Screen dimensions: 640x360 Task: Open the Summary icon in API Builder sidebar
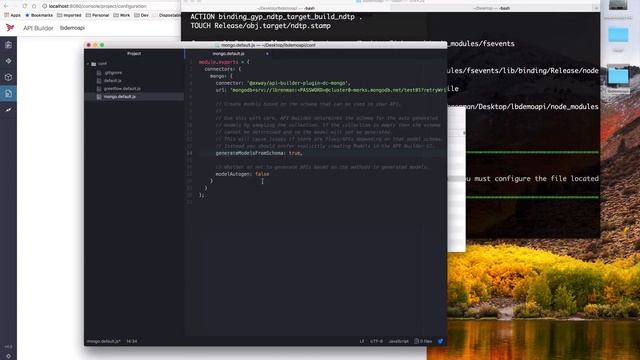pyautogui.click(x=8, y=45)
